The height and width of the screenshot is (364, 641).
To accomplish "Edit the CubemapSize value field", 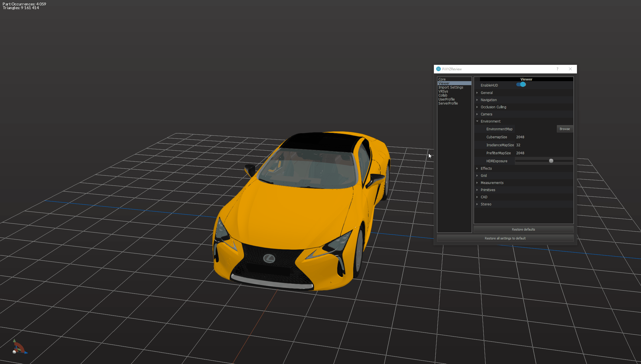I will click(544, 137).
